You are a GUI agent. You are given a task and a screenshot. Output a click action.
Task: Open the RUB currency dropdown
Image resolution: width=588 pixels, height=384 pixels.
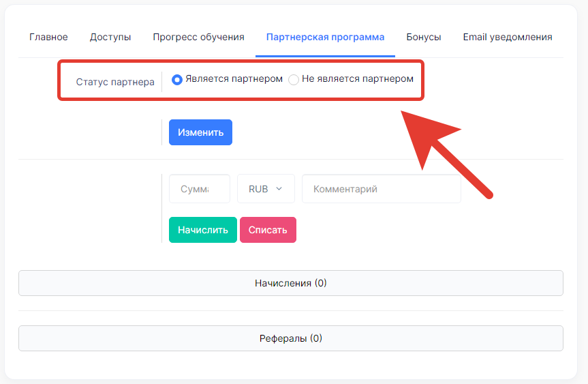click(266, 189)
